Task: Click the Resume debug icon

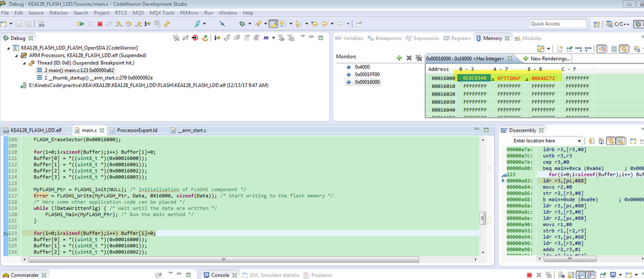Action: [x=81, y=24]
